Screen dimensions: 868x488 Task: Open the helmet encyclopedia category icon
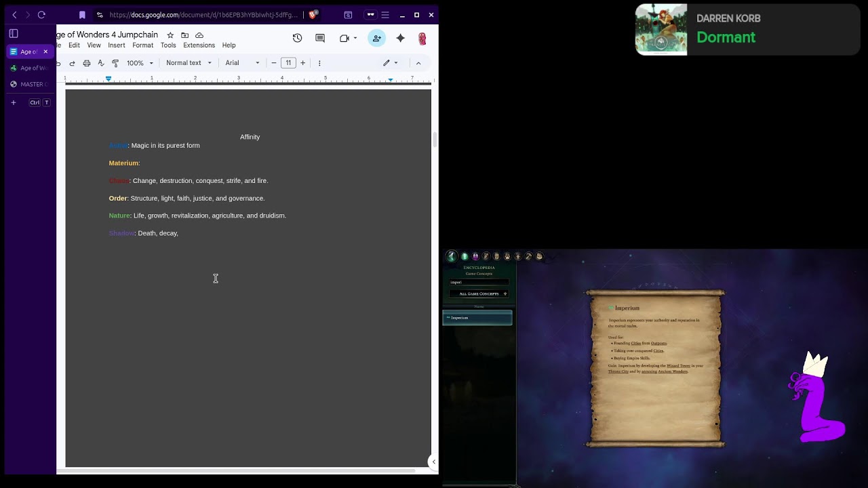pyautogui.click(x=496, y=256)
